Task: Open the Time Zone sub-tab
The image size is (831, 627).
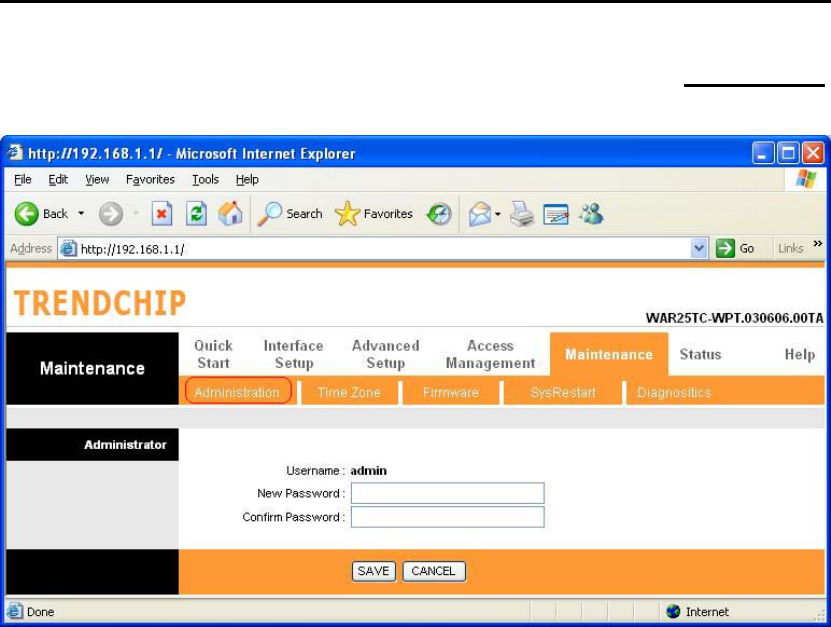Action: pyautogui.click(x=349, y=392)
